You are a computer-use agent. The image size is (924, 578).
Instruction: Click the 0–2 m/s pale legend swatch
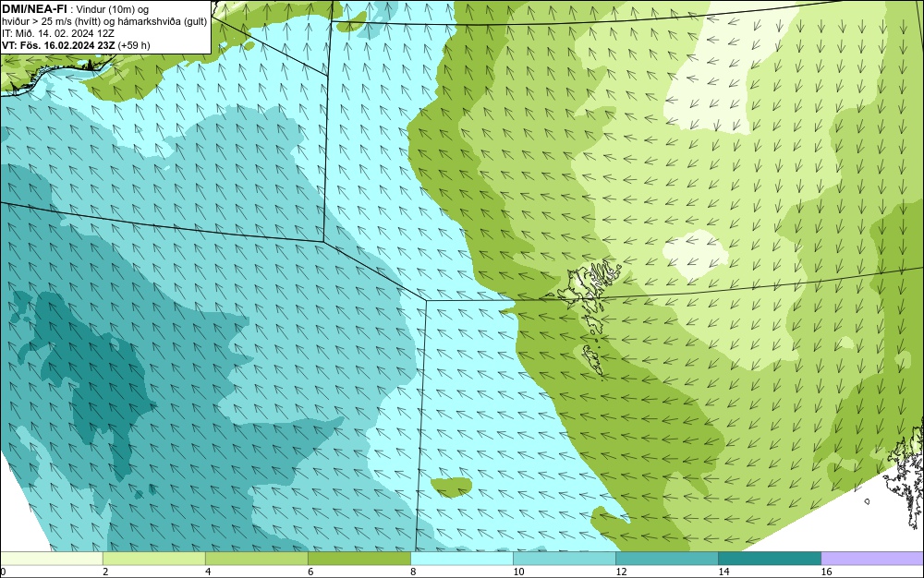[51, 558]
